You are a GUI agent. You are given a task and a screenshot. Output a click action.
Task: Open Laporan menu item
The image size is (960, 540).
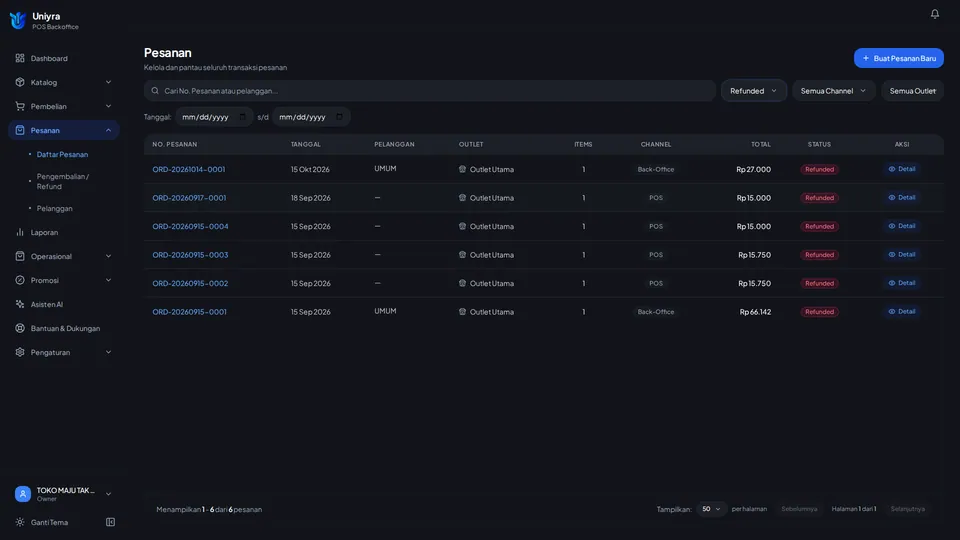point(64,232)
